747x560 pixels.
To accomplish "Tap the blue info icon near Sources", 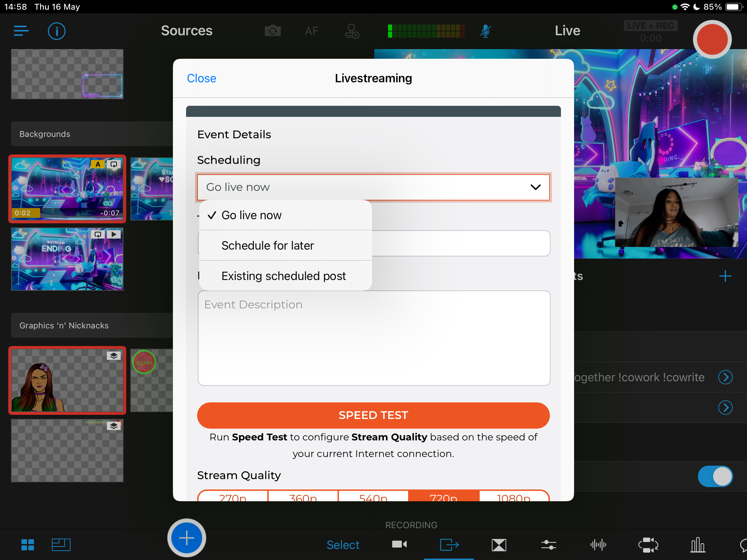I will click(56, 31).
